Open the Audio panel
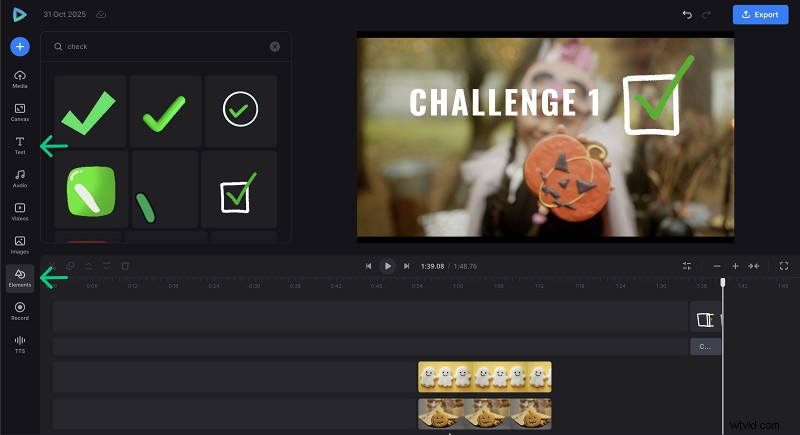 [x=20, y=178]
